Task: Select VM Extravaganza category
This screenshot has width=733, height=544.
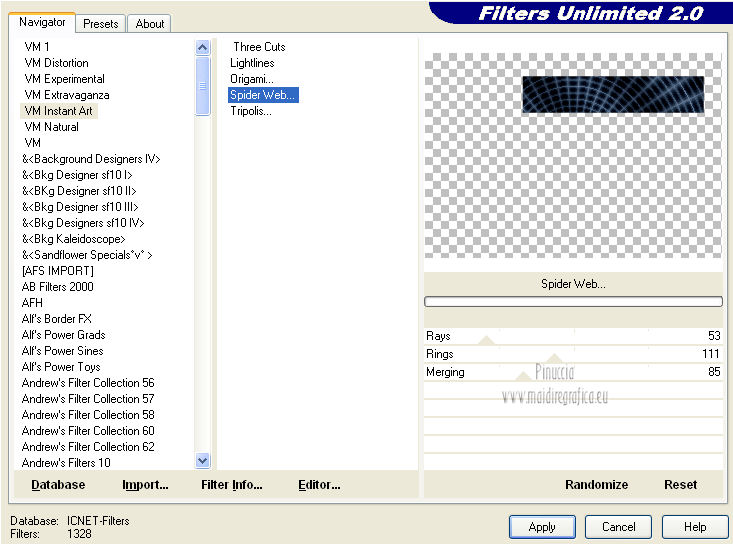Action: [67, 95]
